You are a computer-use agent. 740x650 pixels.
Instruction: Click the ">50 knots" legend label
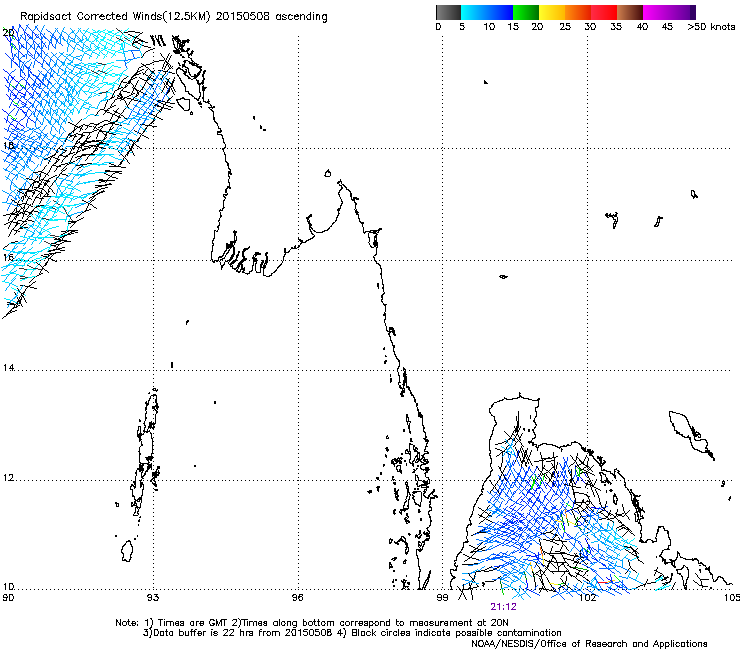pos(711,26)
